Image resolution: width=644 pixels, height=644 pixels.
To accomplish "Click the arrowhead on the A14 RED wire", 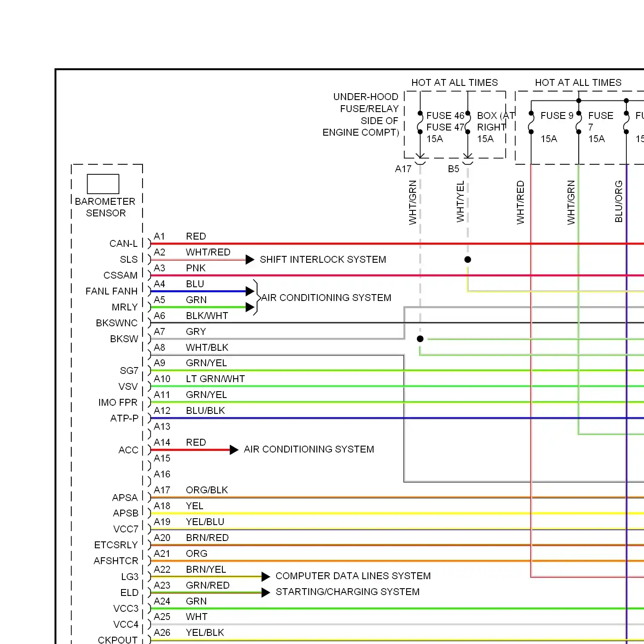I will click(x=234, y=450).
